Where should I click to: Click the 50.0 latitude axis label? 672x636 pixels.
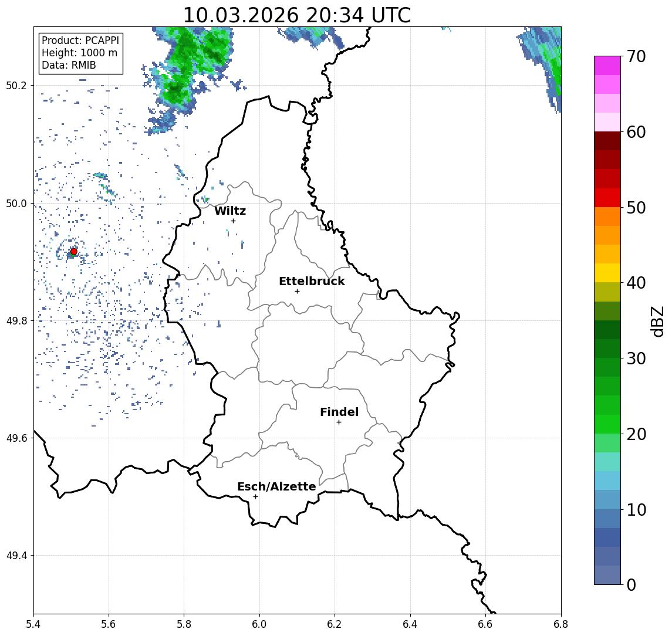point(16,203)
